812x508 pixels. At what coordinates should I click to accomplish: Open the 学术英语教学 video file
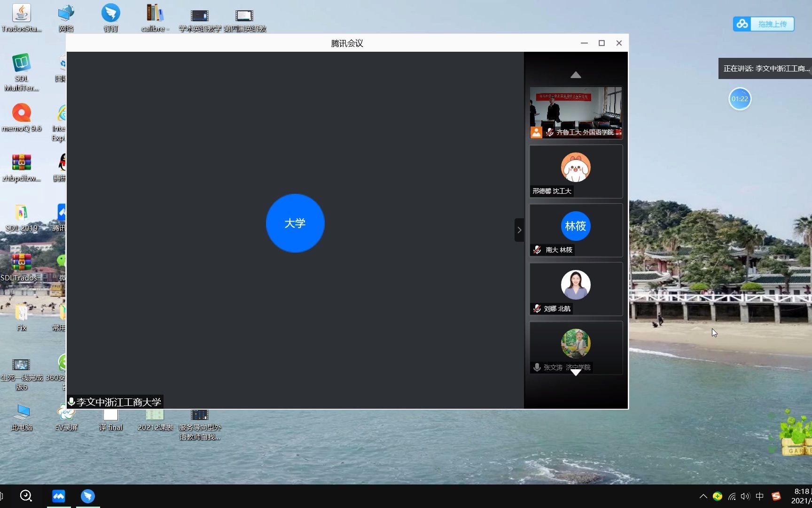click(x=200, y=21)
